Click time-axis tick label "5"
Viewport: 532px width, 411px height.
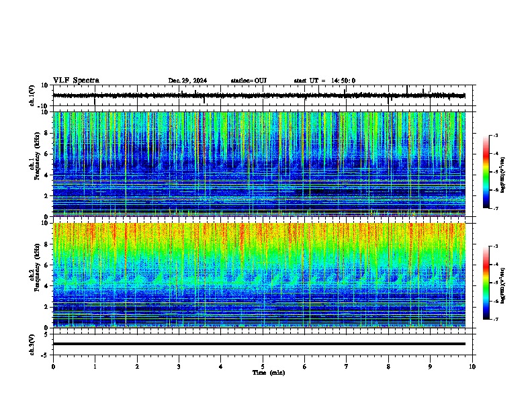[x=263, y=367]
